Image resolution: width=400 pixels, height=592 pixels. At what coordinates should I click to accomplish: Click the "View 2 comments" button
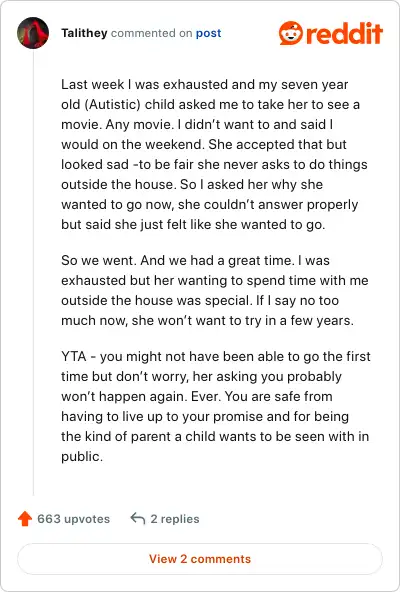click(x=200, y=559)
